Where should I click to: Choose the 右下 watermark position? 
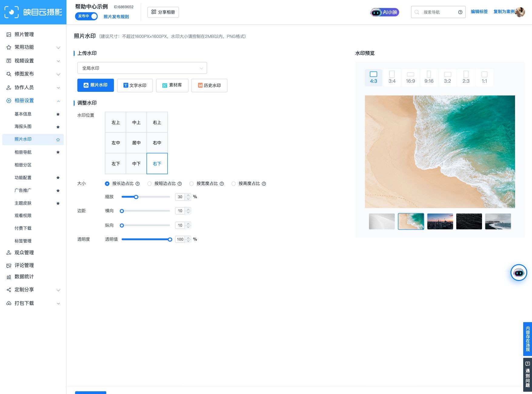(157, 163)
